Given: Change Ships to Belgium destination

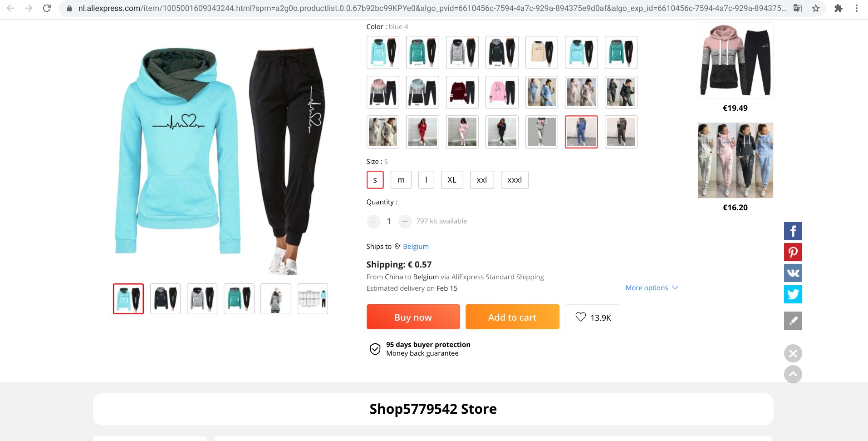Looking at the screenshot, I should coord(416,247).
